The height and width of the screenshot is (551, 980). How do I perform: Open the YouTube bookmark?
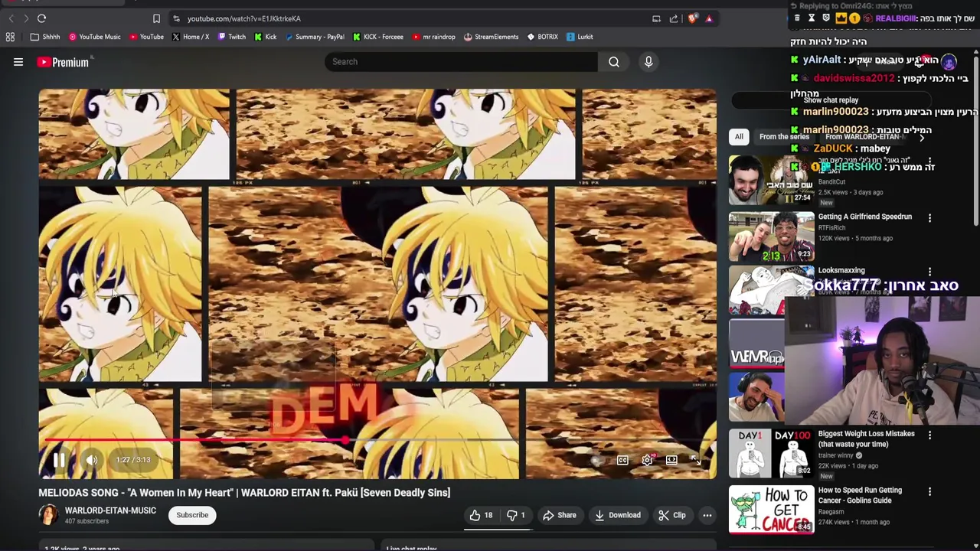pos(146,37)
